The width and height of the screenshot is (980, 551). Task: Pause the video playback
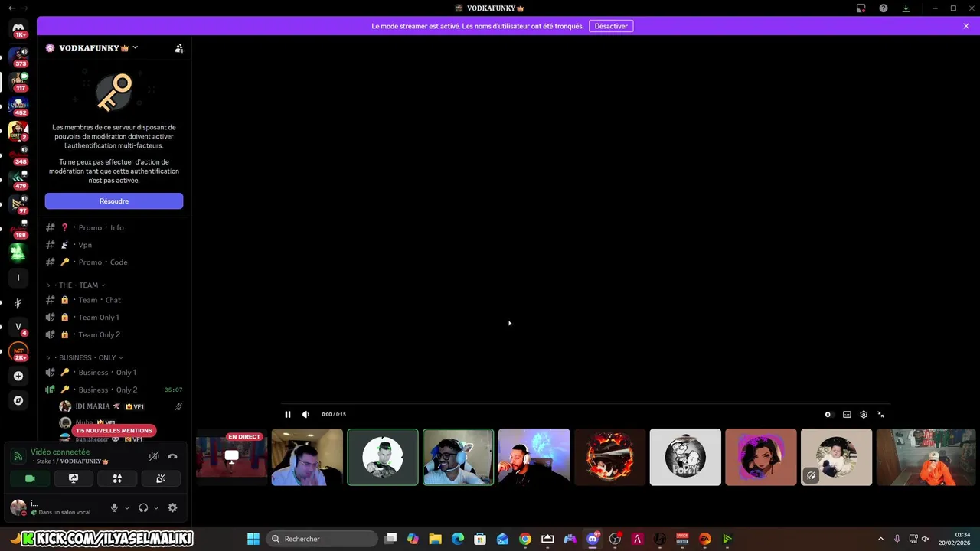pos(288,414)
